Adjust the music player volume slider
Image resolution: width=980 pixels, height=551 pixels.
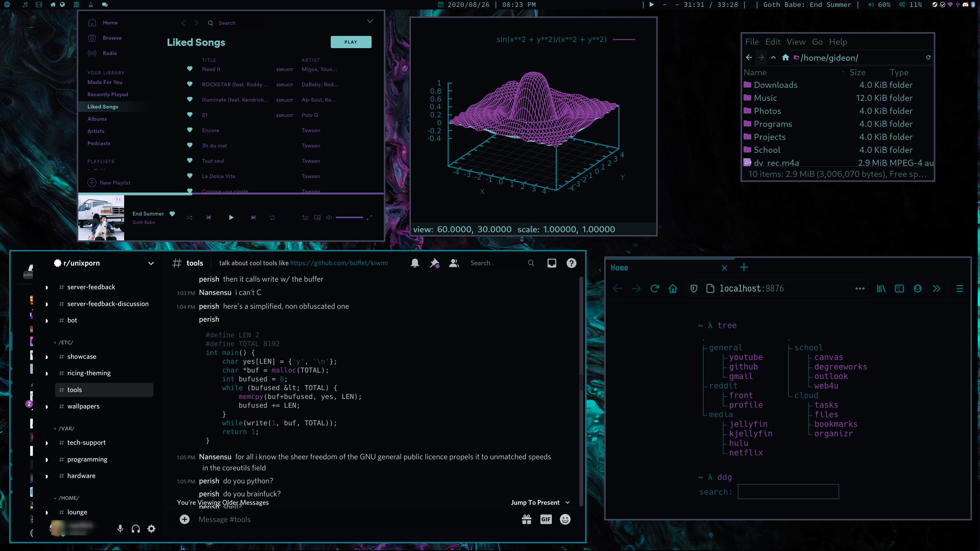(349, 217)
